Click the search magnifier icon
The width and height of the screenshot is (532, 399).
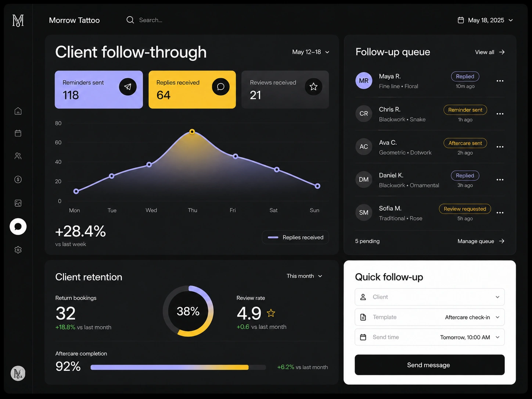(130, 20)
